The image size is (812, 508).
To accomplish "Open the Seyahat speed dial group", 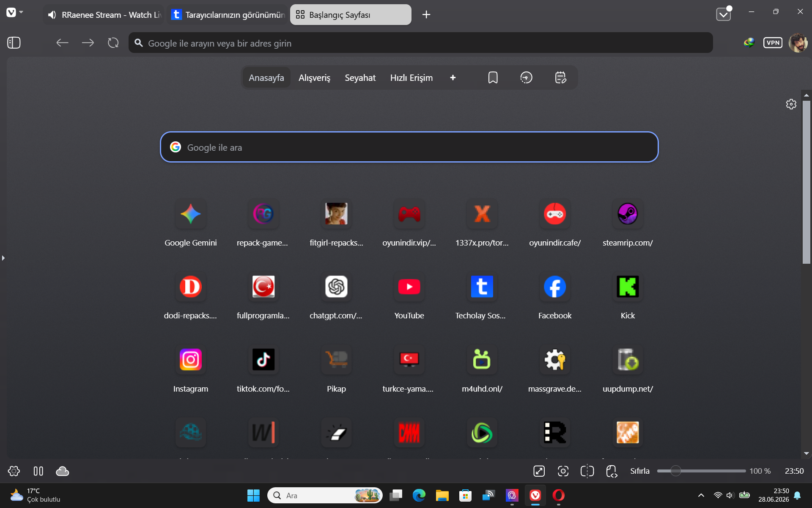I will (x=360, y=78).
